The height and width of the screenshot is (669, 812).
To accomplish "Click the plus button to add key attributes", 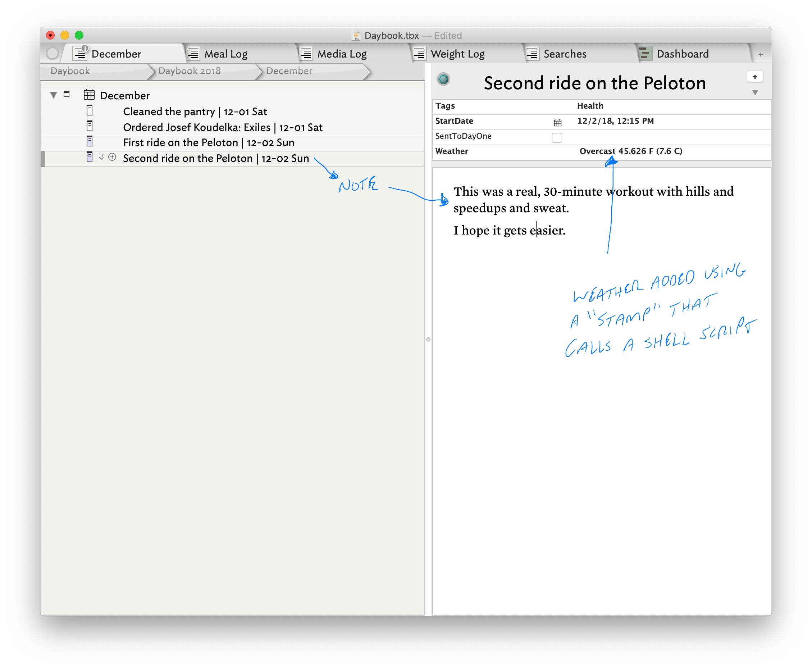I will pyautogui.click(x=754, y=77).
